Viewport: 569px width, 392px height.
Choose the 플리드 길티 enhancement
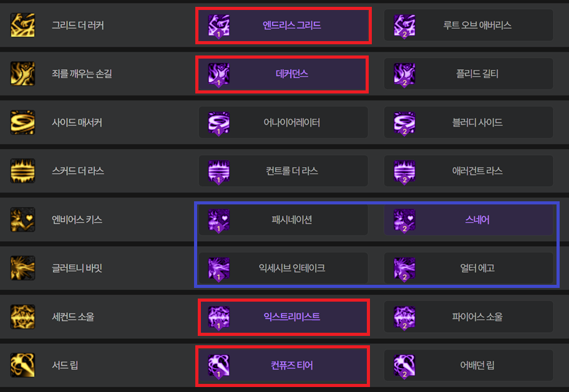477,74
